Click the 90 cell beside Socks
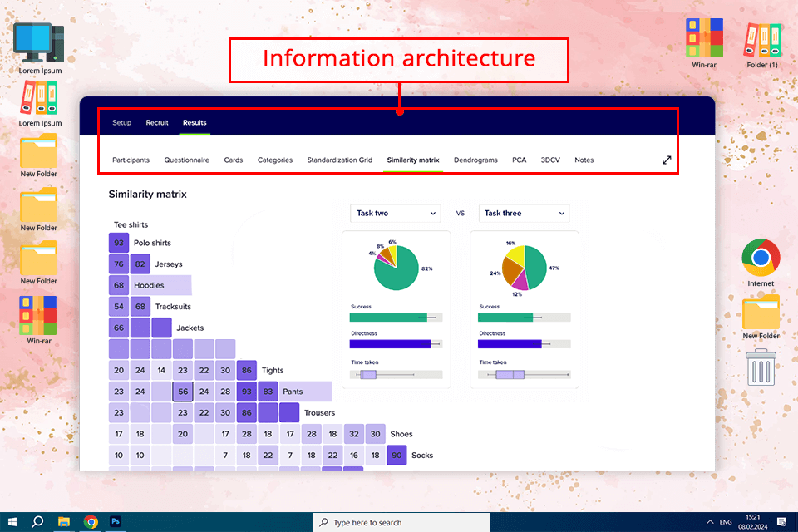 397,456
